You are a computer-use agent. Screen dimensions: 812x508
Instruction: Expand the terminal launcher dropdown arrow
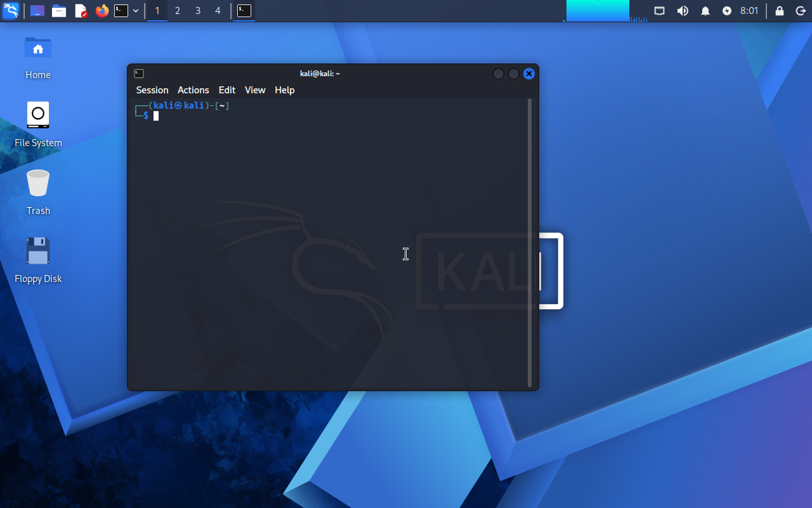136,11
